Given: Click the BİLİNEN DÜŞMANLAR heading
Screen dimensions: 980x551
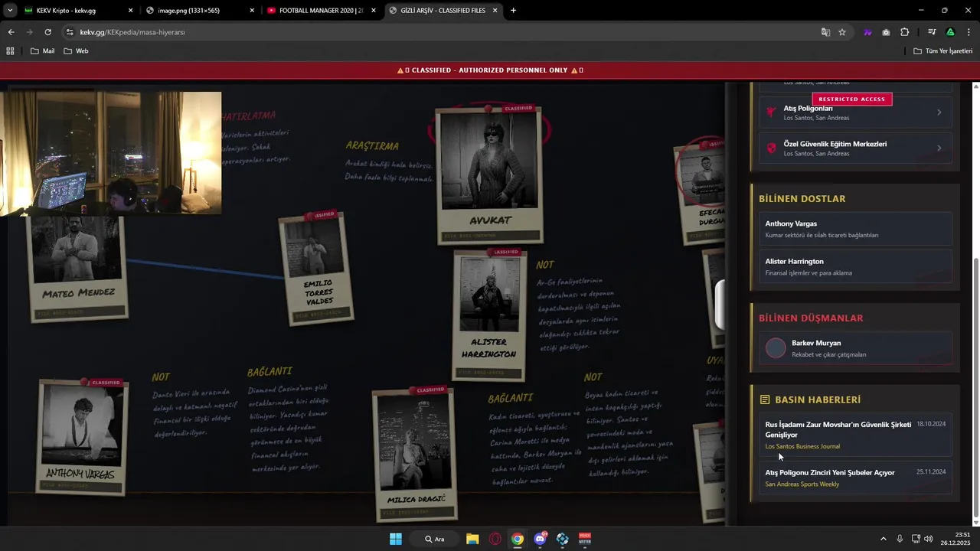Looking at the screenshot, I should 811,318.
